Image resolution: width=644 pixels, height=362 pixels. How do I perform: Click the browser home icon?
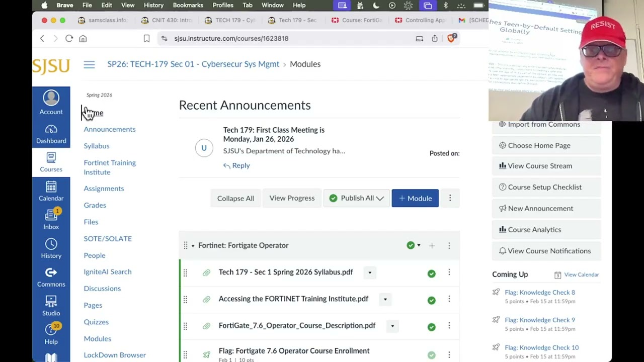coord(83,38)
